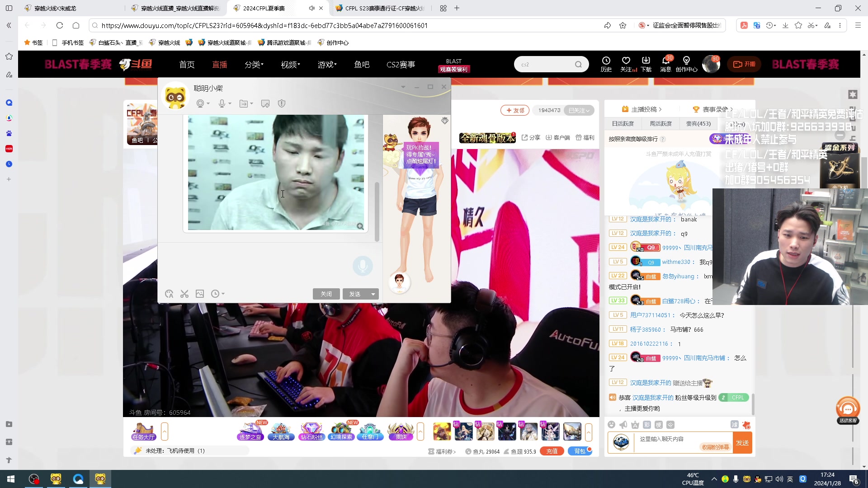Click the 下载 download icon in navbar
Viewport: 868px width, 488px height.
[646, 61]
